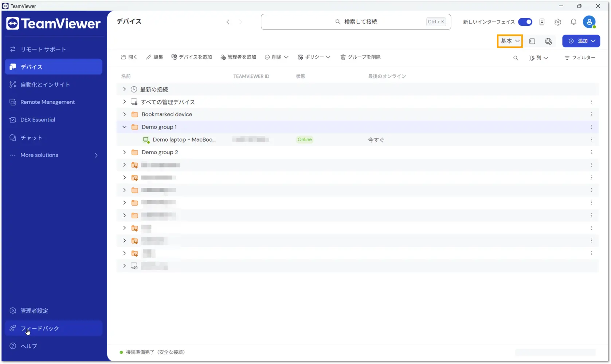Go back with the left arrow
The width and height of the screenshot is (611, 364).
click(x=228, y=22)
